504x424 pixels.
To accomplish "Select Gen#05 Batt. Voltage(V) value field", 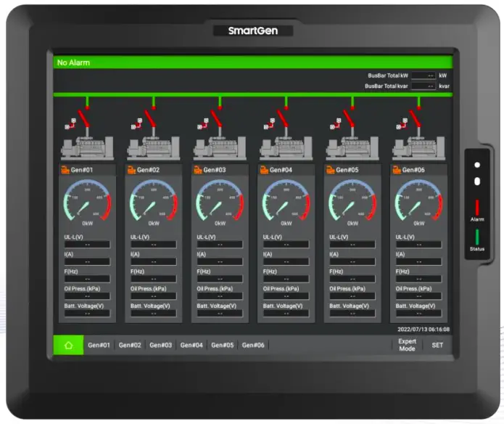I will 352,314.
